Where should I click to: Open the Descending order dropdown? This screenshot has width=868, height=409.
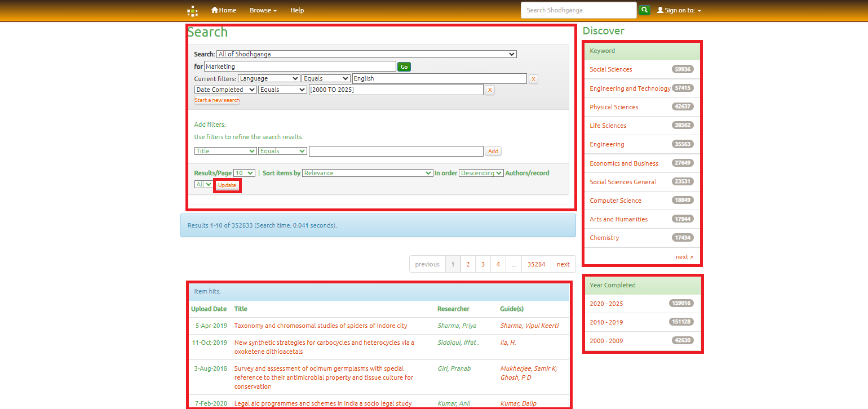[x=481, y=173]
